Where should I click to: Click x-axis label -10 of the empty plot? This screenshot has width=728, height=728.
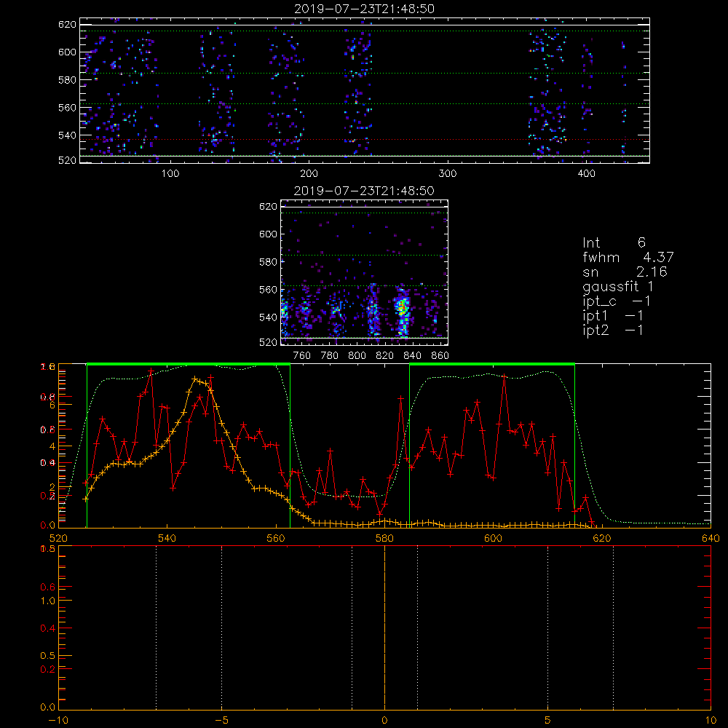pyautogui.click(x=58, y=721)
